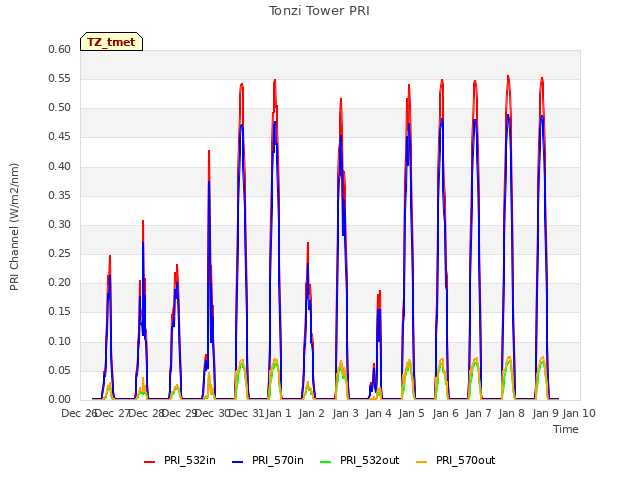Select the PRI_532out legend label
This screenshot has width=640, height=480.
(x=370, y=460)
